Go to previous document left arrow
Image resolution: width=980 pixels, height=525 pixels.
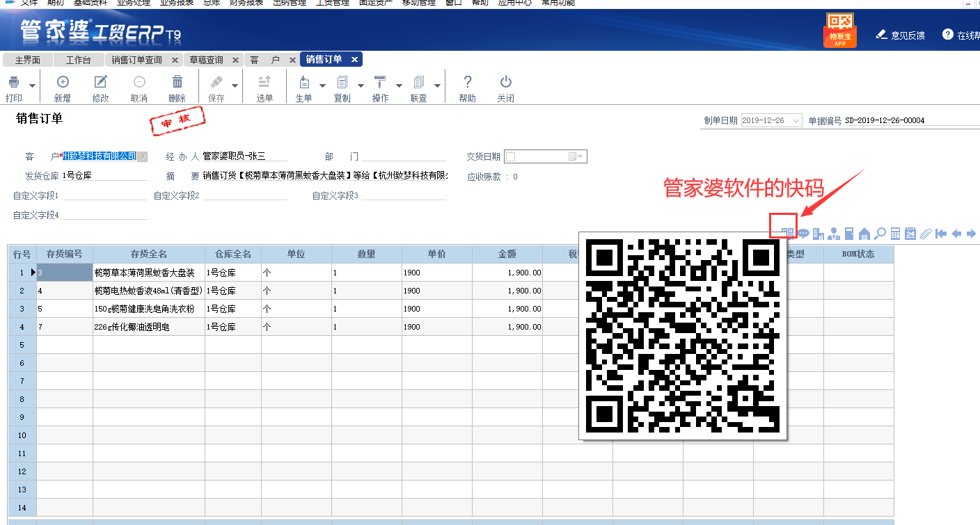tap(956, 234)
